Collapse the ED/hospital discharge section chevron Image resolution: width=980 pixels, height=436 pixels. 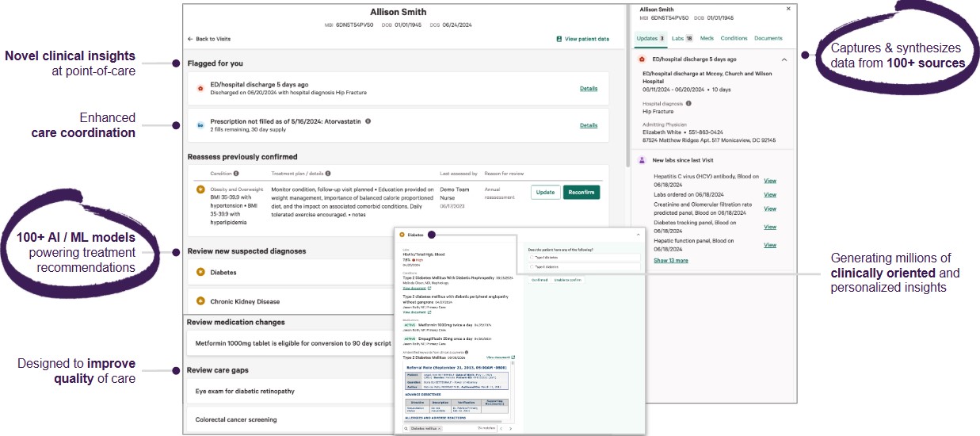(x=784, y=59)
